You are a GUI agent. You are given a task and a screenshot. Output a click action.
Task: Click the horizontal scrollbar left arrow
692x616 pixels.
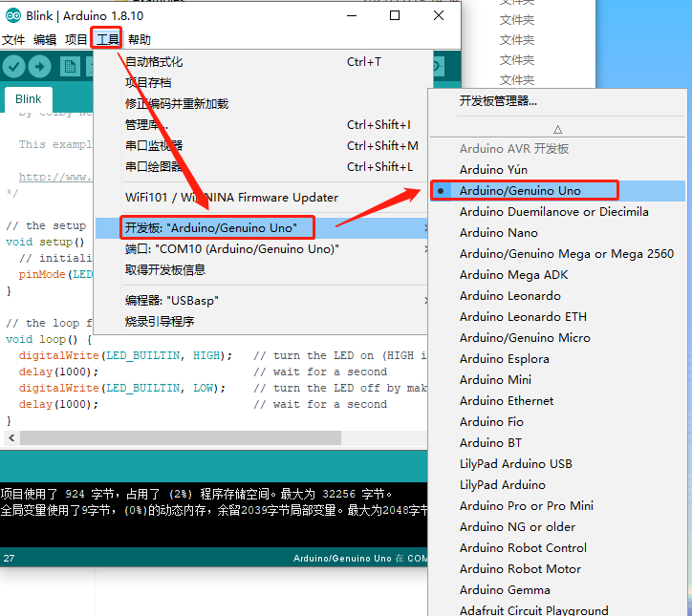click(11, 437)
